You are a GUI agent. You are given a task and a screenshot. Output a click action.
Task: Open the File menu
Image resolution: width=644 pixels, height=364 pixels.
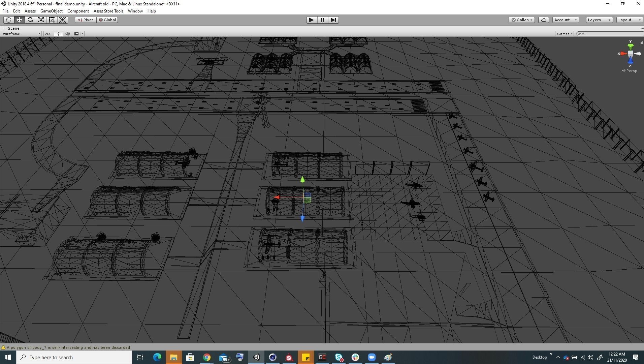(5, 11)
